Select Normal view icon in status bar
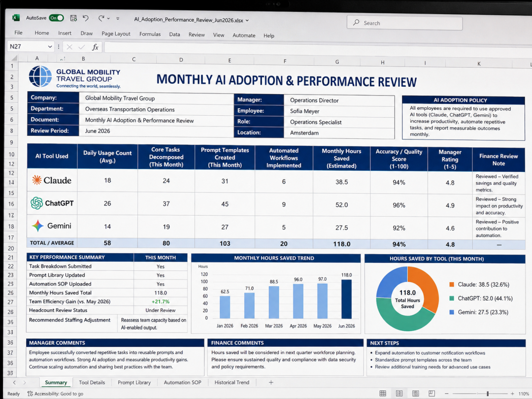This screenshot has width=532, height=399. (x=383, y=393)
